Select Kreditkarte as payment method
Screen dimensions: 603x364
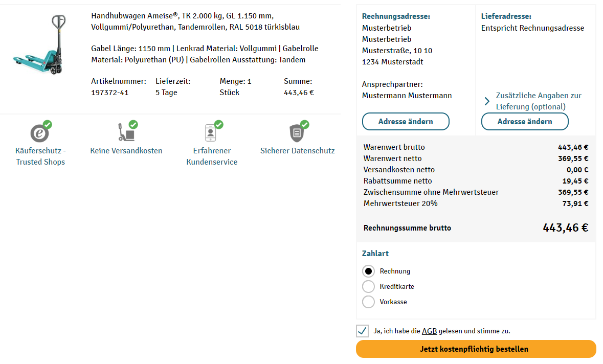click(x=368, y=287)
